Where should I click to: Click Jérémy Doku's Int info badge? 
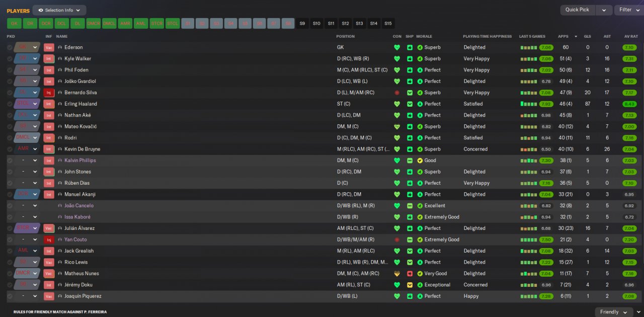click(49, 285)
